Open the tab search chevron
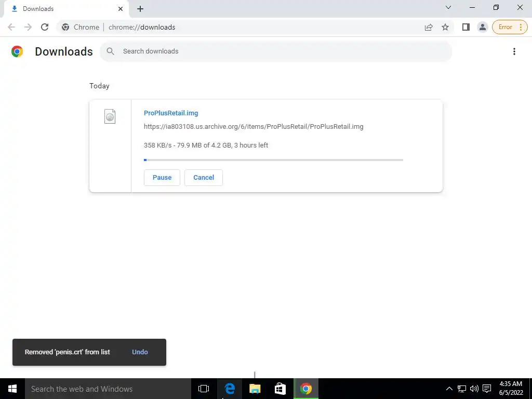 [x=448, y=7]
